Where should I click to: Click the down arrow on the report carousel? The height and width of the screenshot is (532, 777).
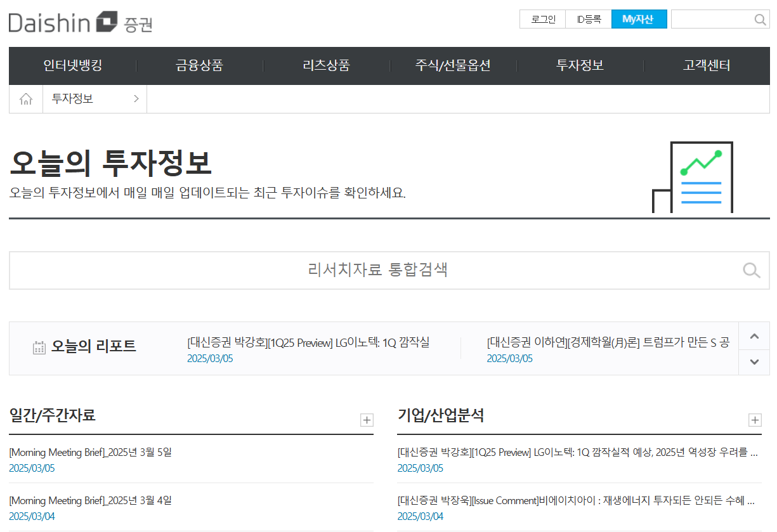point(754,361)
